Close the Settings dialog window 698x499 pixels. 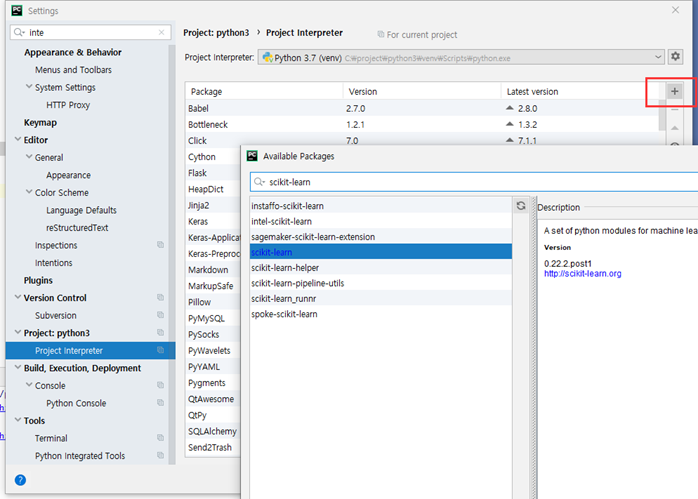point(675,10)
